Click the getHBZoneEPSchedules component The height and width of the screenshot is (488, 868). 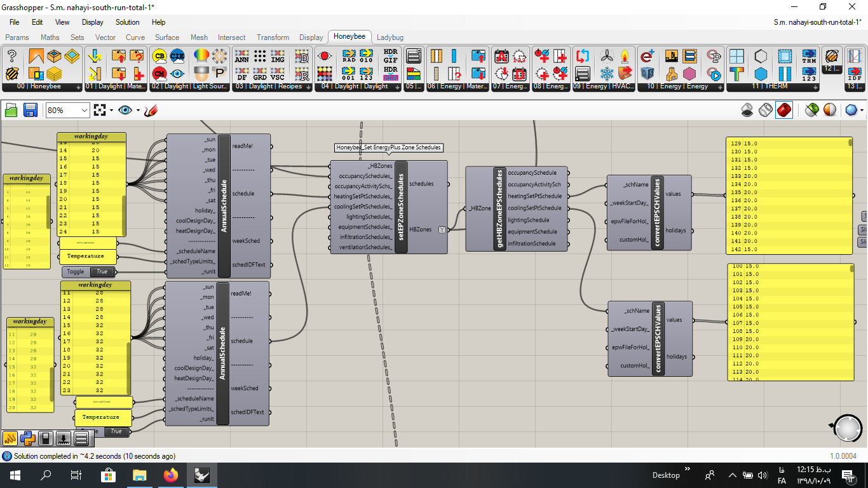coord(517,209)
